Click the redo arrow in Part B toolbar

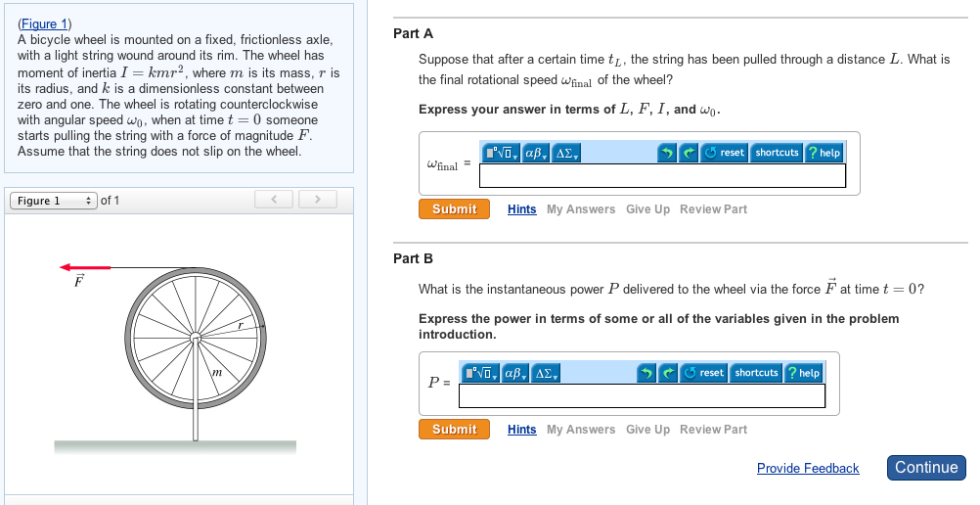point(668,373)
